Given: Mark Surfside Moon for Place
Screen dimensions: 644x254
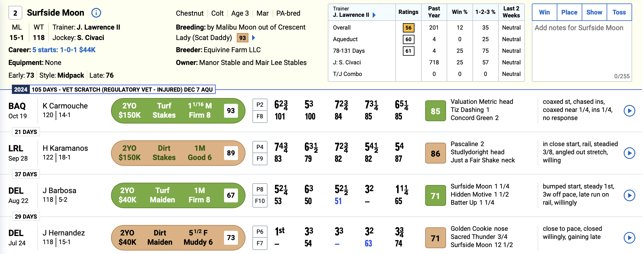Looking at the screenshot, I should click(x=569, y=12).
